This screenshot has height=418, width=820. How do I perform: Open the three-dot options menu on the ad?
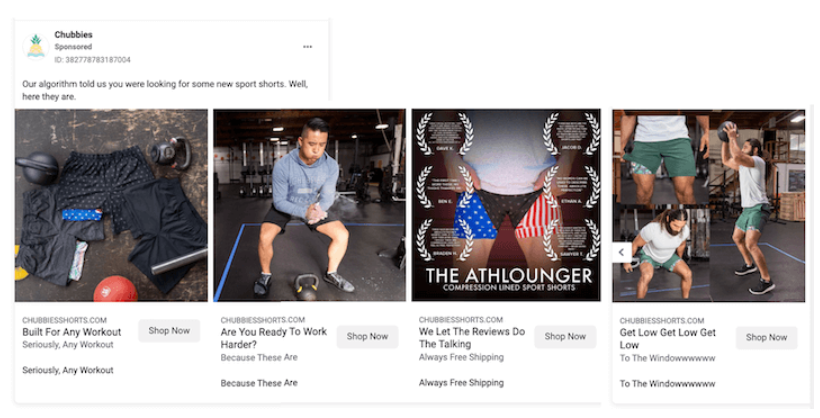[x=308, y=47]
